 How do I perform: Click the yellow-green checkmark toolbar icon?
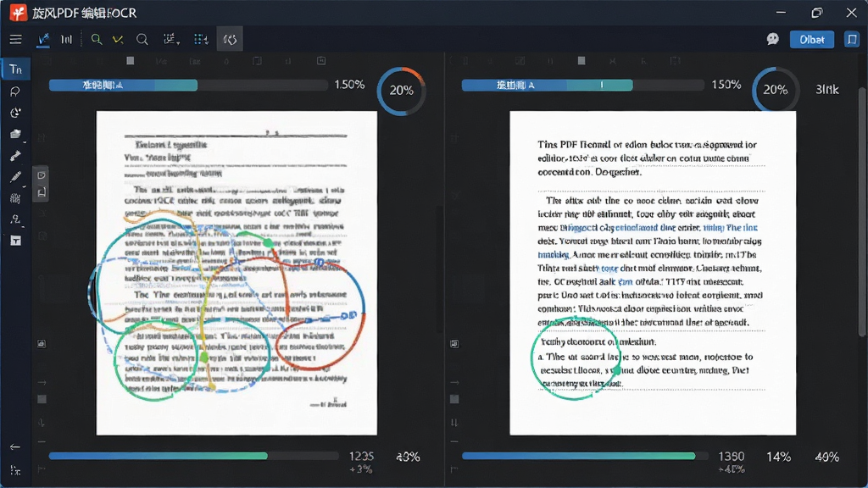coord(118,39)
